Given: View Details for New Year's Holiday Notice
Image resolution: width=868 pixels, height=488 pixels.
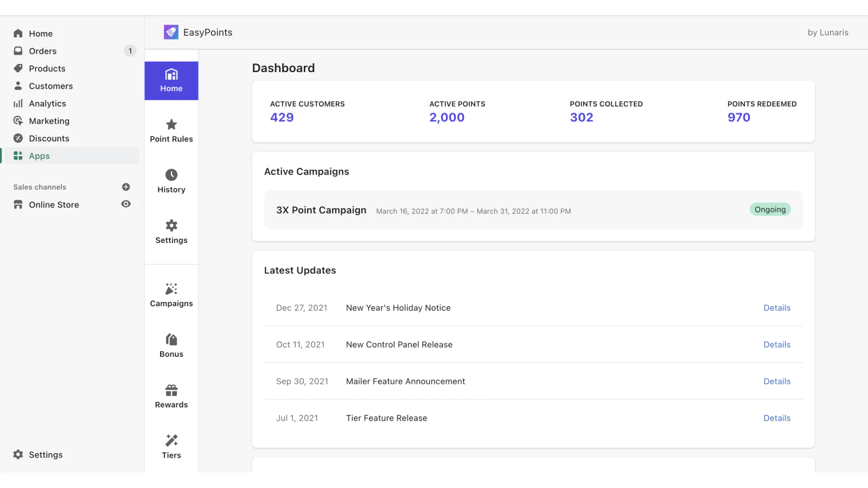Looking at the screenshot, I should coord(777,307).
